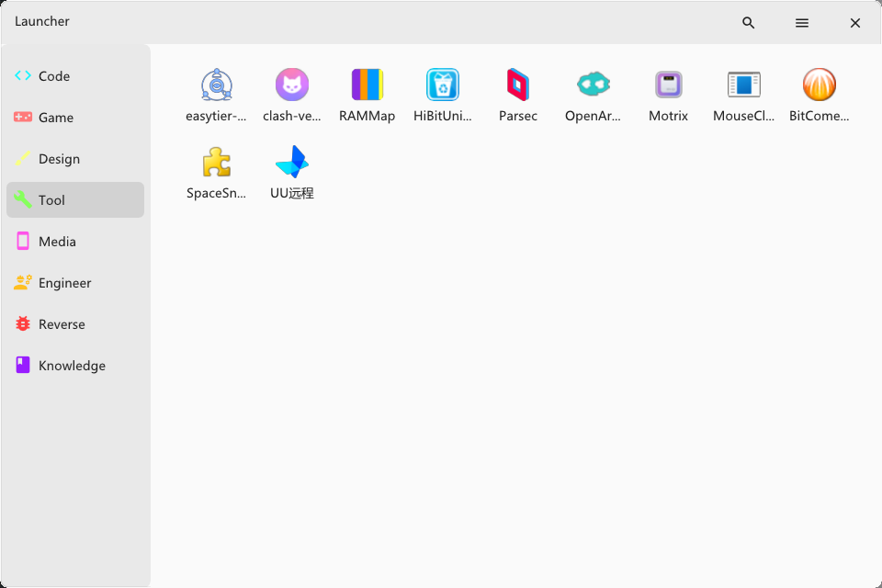Screen dimensions: 882x588
Task: Close the Launcher window
Action: 855,22
